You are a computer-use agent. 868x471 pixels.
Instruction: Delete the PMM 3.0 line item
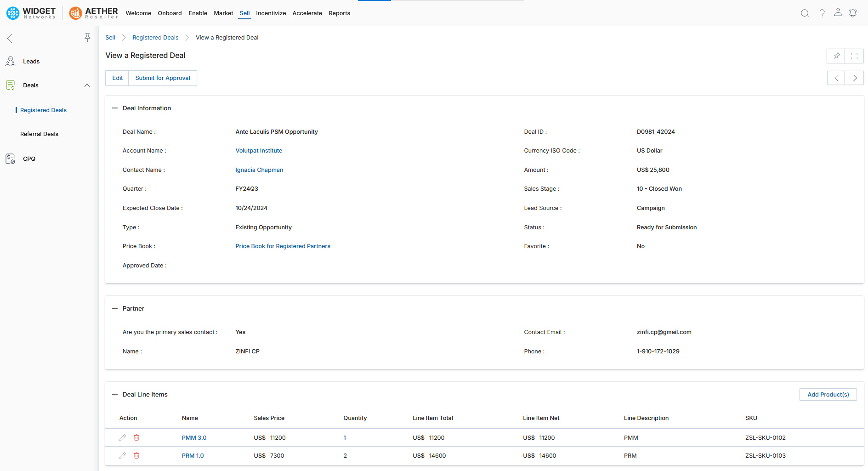point(136,438)
